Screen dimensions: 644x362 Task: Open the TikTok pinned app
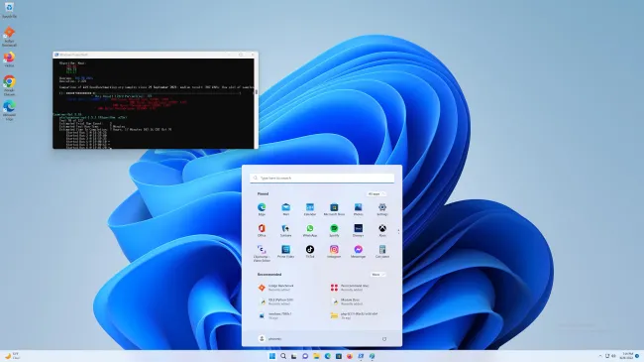pyautogui.click(x=310, y=251)
